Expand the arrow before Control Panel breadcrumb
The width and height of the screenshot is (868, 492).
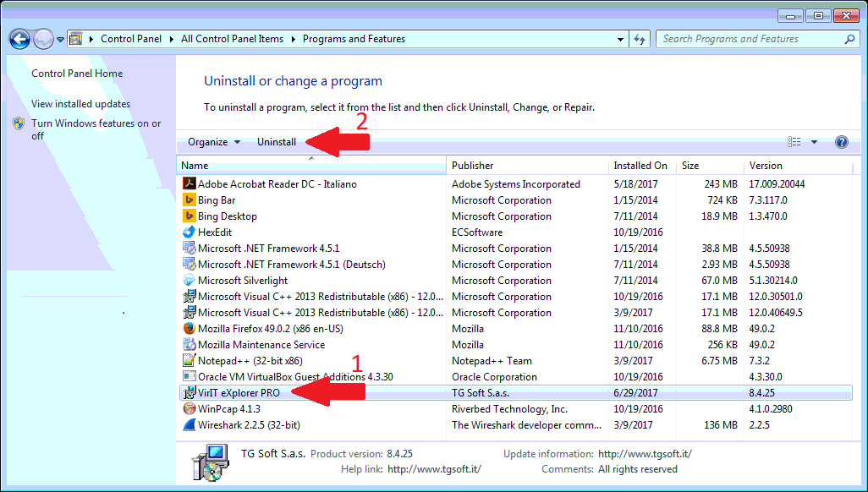coord(91,39)
